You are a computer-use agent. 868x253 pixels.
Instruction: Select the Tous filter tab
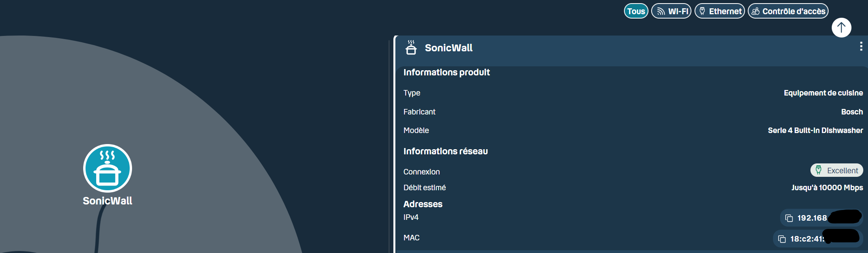pyautogui.click(x=636, y=11)
